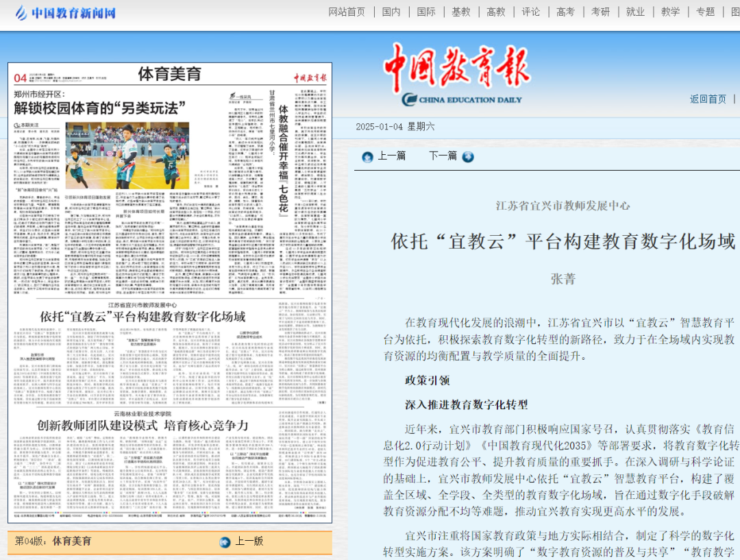Image resolution: width=740 pixels, height=560 pixels.
Task: Go to previous article 上一篇
Action: click(x=392, y=156)
